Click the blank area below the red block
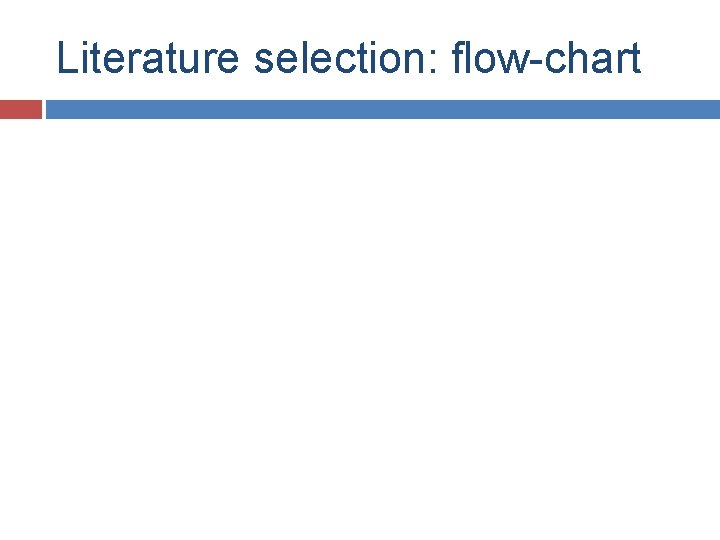The height and width of the screenshot is (540, 720). coord(21,276)
